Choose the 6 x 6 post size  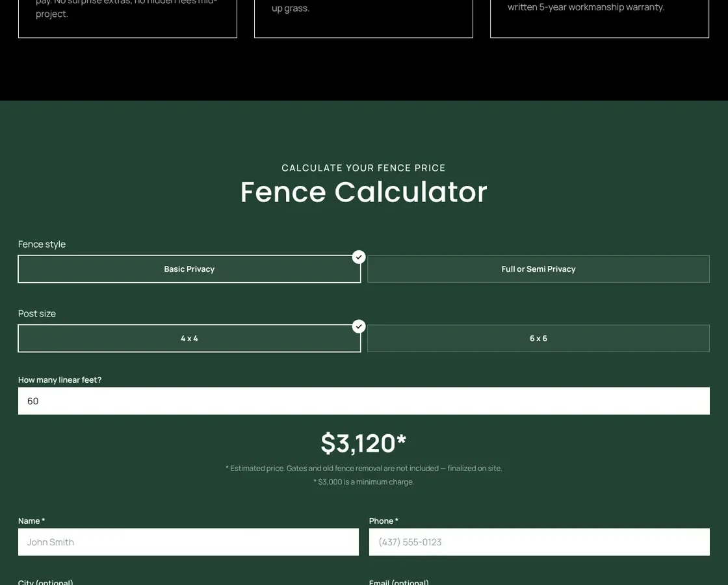pyautogui.click(x=539, y=339)
